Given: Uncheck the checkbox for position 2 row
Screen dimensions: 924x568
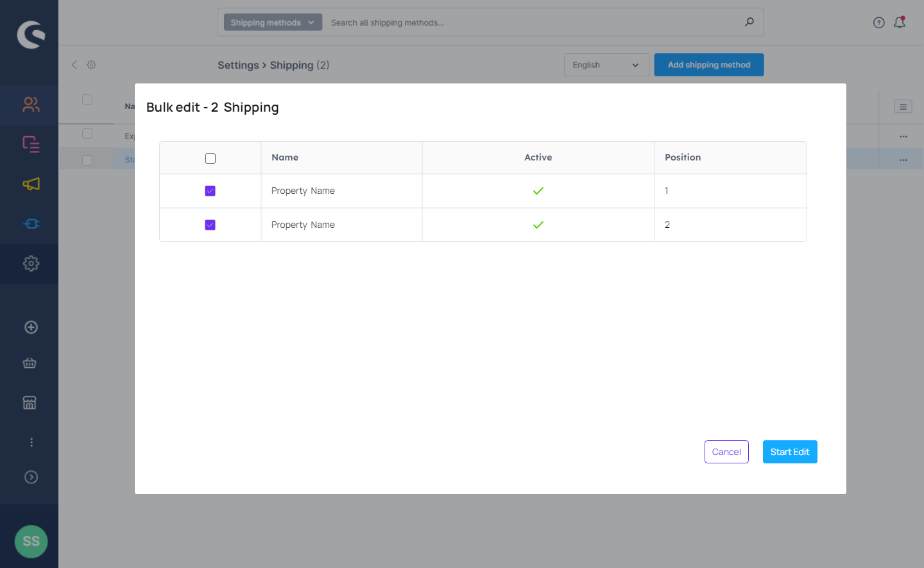Looking at the screenshot, I should (210, 225).
